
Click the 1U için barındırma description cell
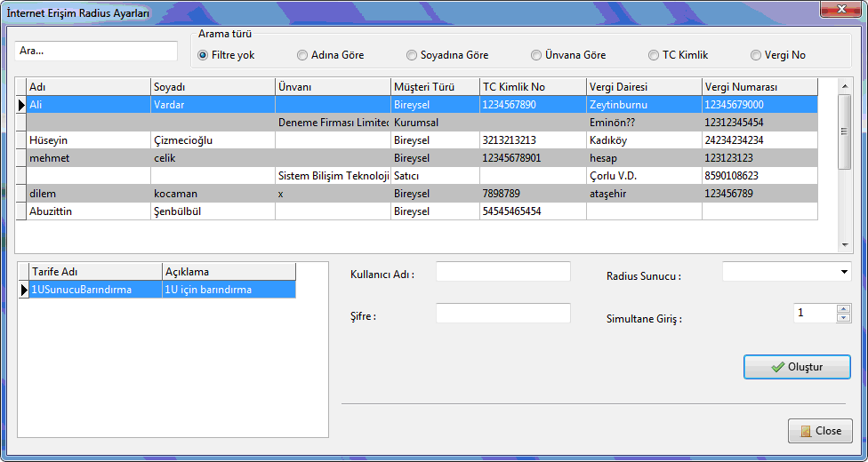(229, 290)
